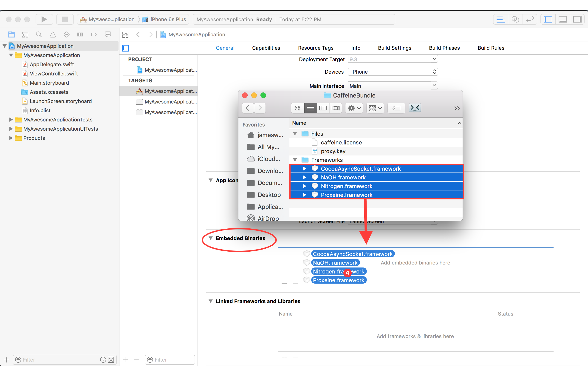
Task: Switch to the Build Phases tab
Action: coord(444,48)
